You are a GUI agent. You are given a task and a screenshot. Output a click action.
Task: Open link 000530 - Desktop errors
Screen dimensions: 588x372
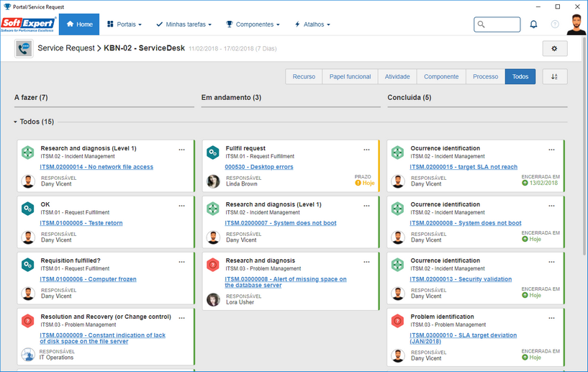[x=259, y=167]
